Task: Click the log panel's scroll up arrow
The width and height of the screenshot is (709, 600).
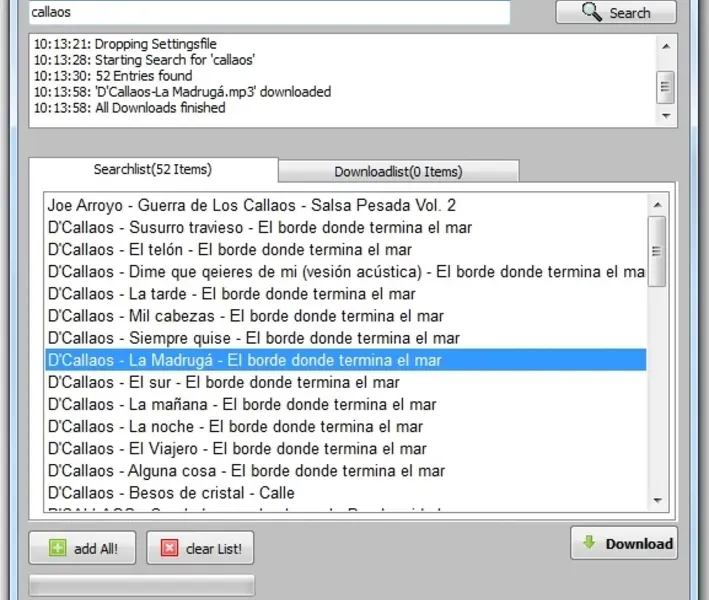Action: click(666, 46)
